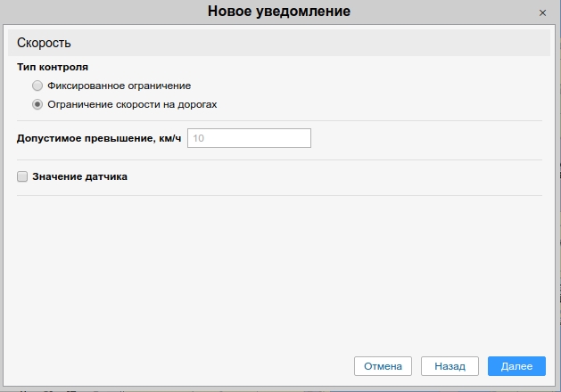Viewport: 561px width, 392px height.
Task: Choose the Ограничение скорости на дорогах radio button
Action: pos(37,104)
